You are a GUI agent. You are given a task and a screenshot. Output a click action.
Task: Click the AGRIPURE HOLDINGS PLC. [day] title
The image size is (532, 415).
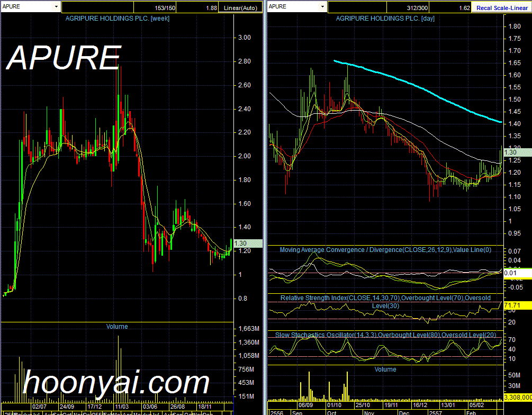pyautogui.click(x=385, y=19)
